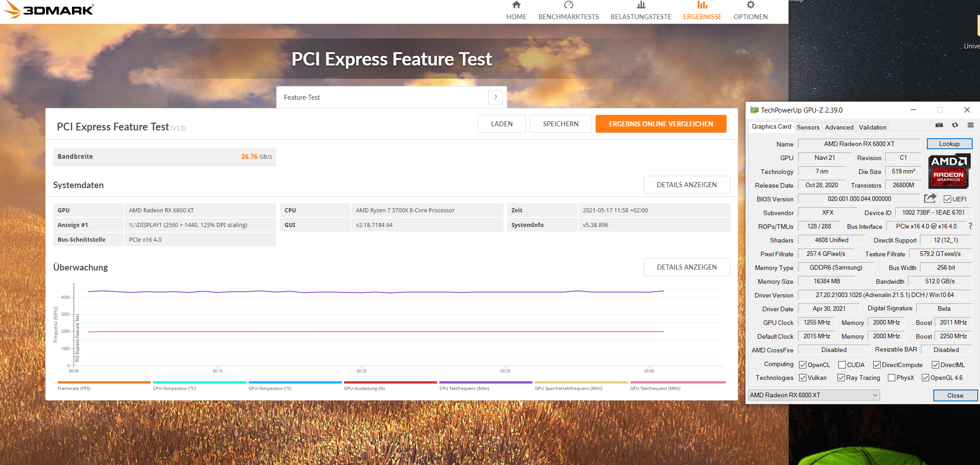
Task: Open Benchmarktests in 3DMark
Action: [x=569, y=10]
